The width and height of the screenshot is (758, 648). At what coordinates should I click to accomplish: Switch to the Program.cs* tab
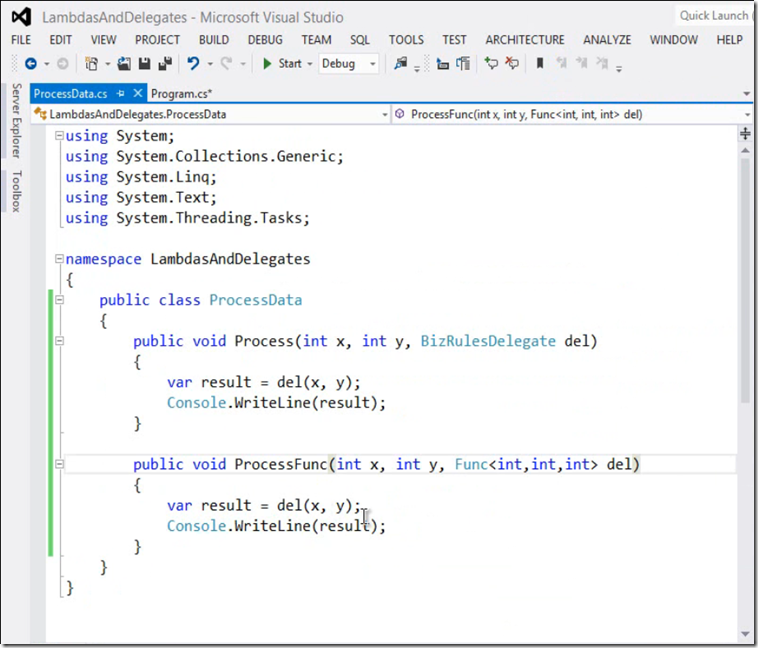(181, 93)
